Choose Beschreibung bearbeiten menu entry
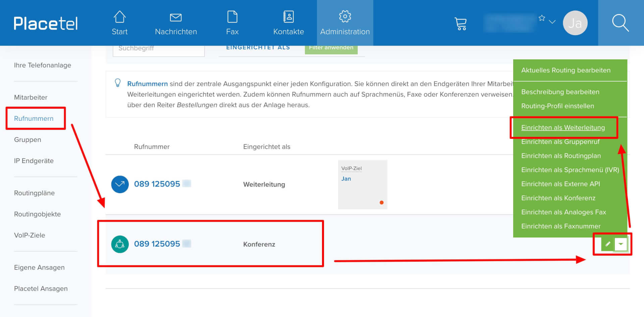This screenshot has width=644, height=317. point(560,92)
